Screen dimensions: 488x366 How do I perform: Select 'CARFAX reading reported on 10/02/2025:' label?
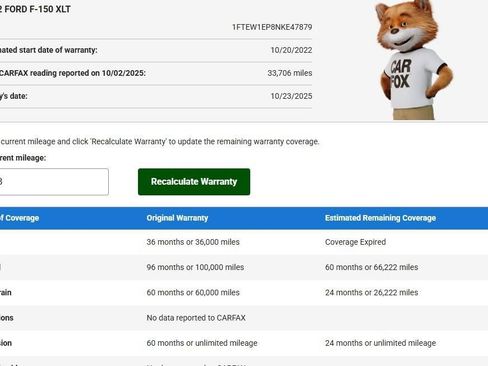[x=73, y=73]
